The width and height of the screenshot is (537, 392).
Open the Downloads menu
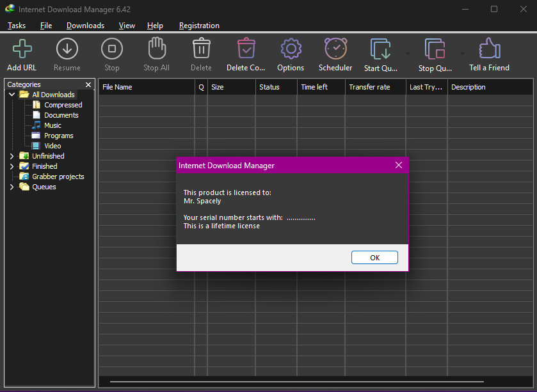pos(85,26)
